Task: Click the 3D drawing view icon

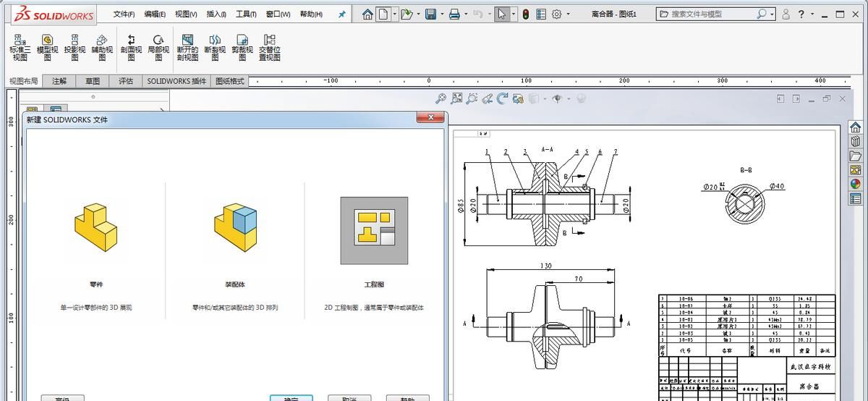Action: [x=518, y=98]
